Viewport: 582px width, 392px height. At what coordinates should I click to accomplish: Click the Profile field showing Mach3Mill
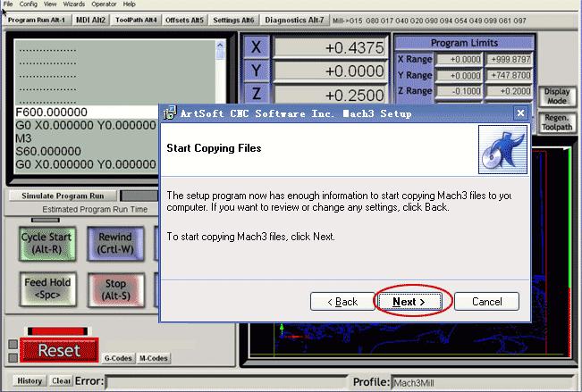tap(483, 382)
